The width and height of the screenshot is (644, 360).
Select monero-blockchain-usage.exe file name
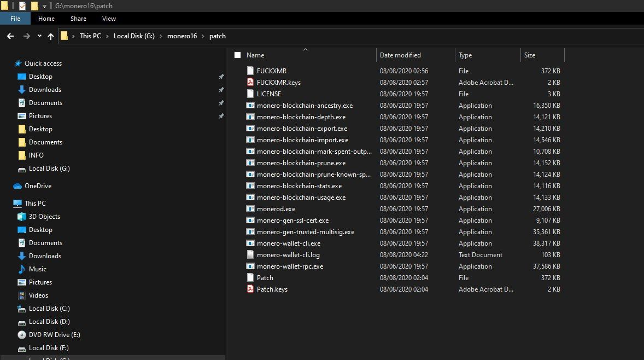pyautogui.click(x=301, y=198)
